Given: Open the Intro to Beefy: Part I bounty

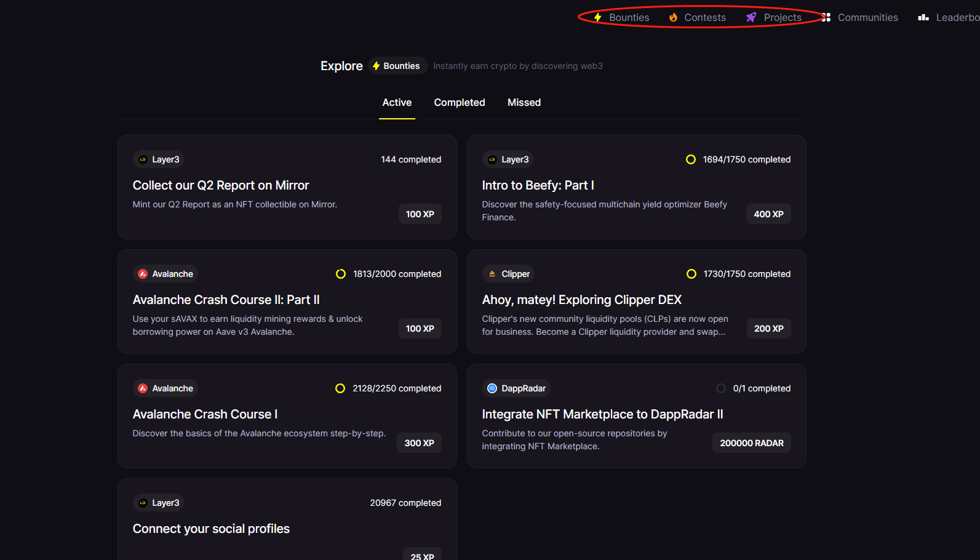Looking at the screenshot, I should click(x=538, y=185).
